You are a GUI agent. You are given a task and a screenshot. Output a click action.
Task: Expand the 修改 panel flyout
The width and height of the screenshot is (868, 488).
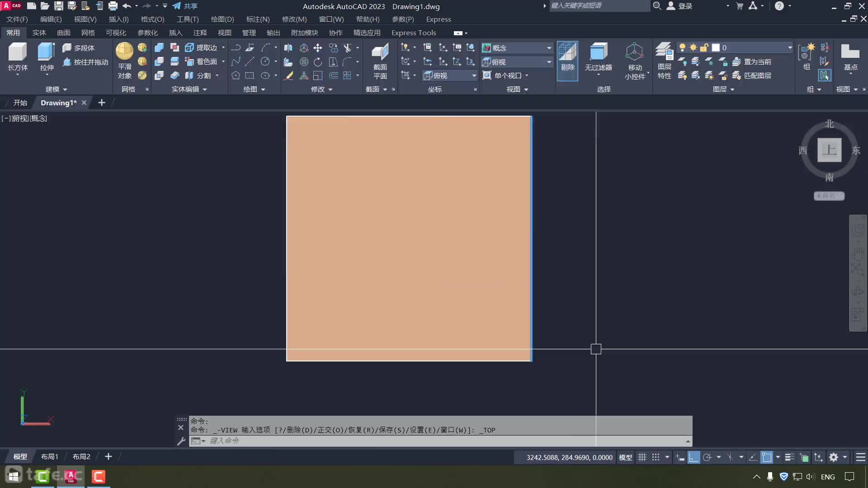click(321, 89)
